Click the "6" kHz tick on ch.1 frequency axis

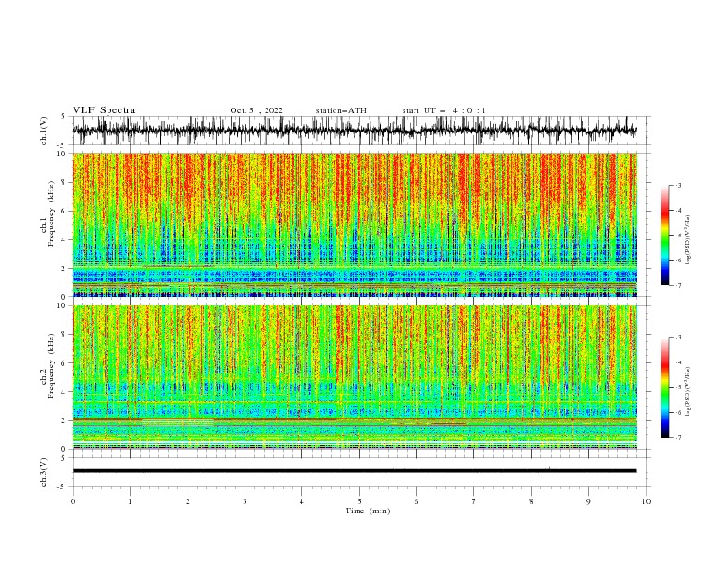(x=64, y=212)
